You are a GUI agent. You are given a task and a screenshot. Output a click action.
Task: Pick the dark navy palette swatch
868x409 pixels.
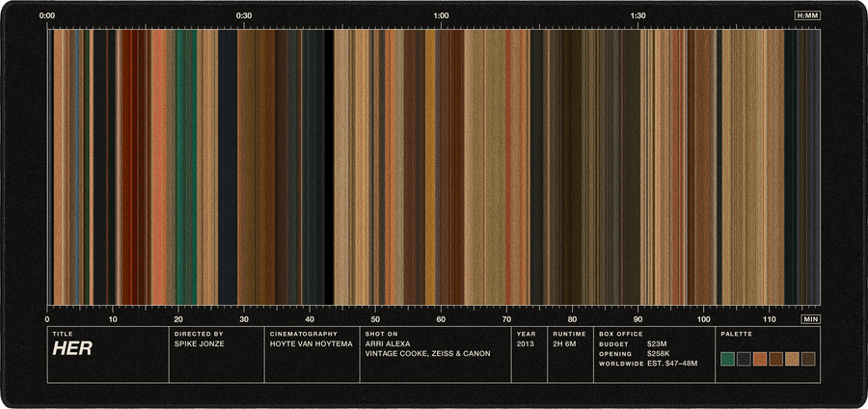(744, 359)
